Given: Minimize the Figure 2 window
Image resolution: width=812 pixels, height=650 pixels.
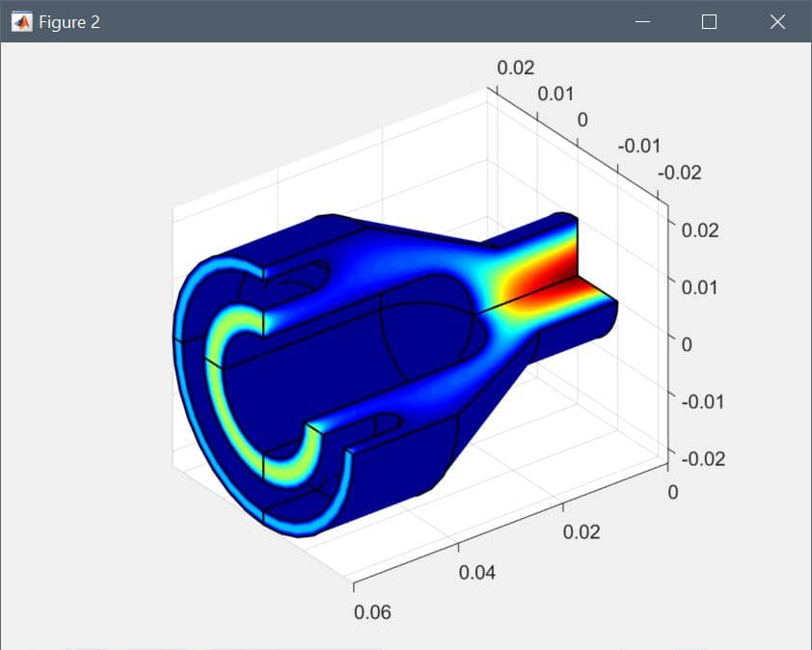Looking at the screenshot, I should coord(642,22).
